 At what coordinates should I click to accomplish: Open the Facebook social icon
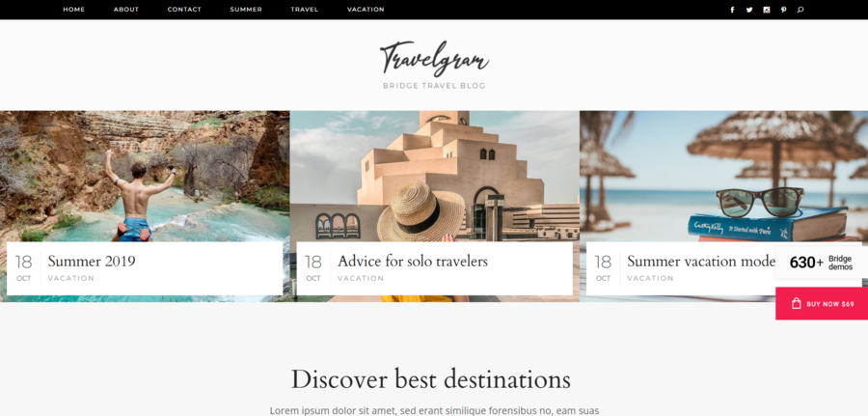click(x=732, y=10)
